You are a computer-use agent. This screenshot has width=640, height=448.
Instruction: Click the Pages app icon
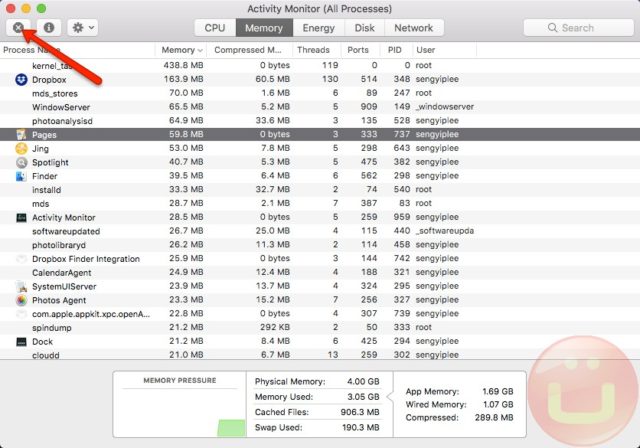click(21, 134)
